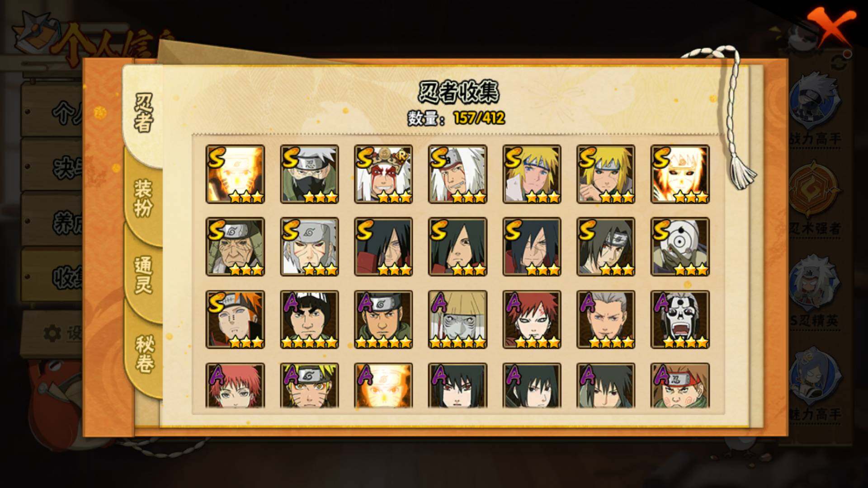The height and width of the screenshot is (488, 868).
Task: Select the A-rank Choji portrait with red headband
Action: [x=680, y=385]
